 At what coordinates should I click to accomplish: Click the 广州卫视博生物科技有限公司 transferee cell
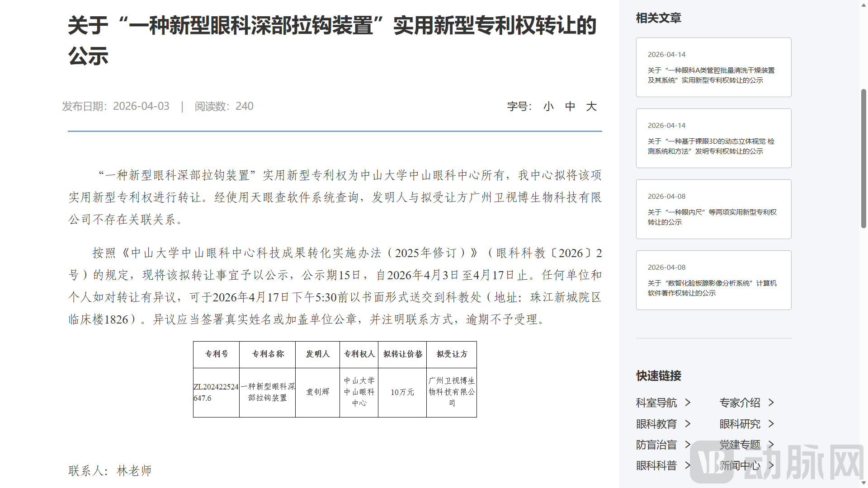[x=452, y=392]
